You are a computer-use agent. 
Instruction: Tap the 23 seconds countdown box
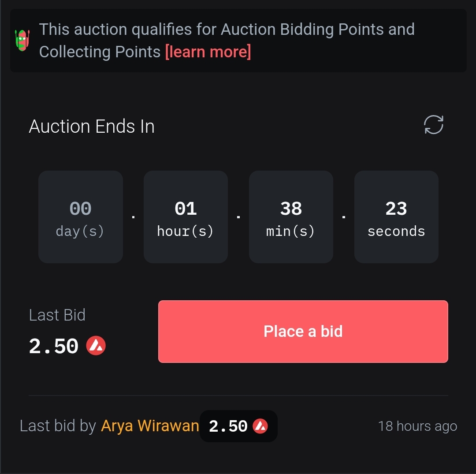[x=396, y=217]
